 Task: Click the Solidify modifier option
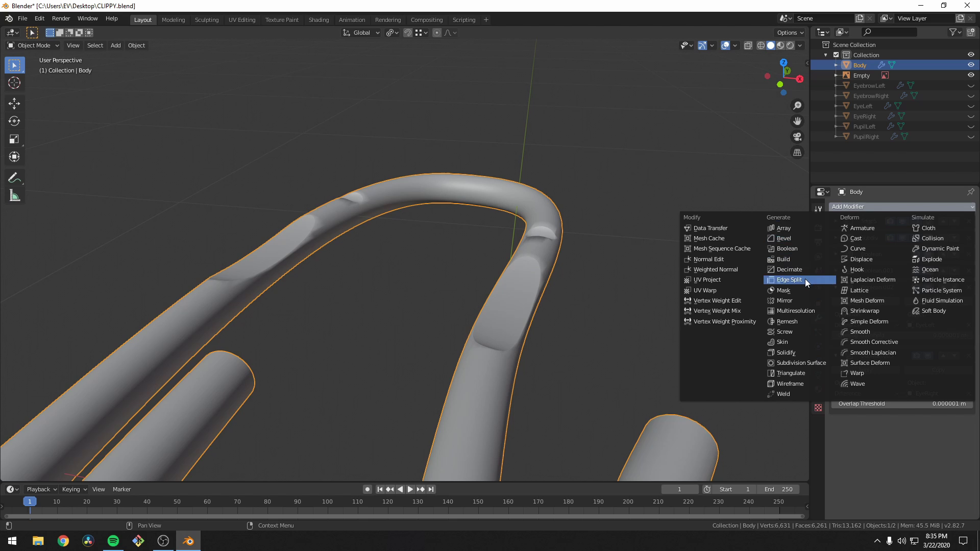(786, 352)
